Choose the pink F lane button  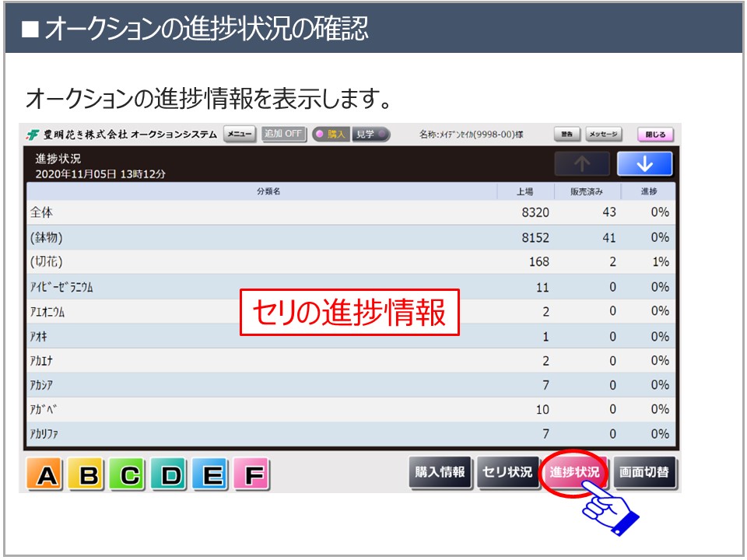click(x=251, y=474)
